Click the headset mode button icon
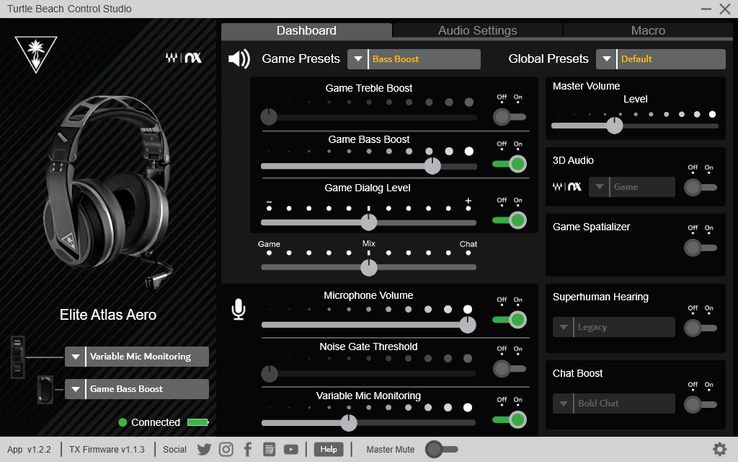738x462 pixels. click(45, 390)
